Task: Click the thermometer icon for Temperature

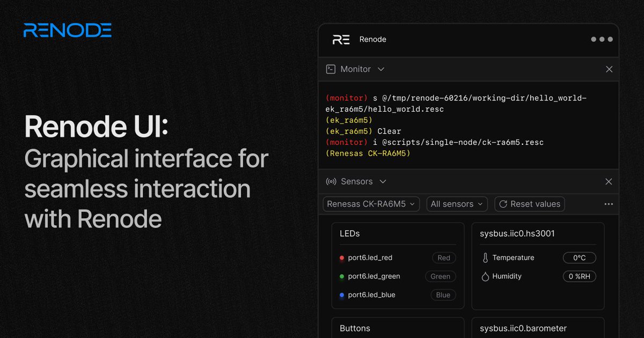Action: point(484,258)
